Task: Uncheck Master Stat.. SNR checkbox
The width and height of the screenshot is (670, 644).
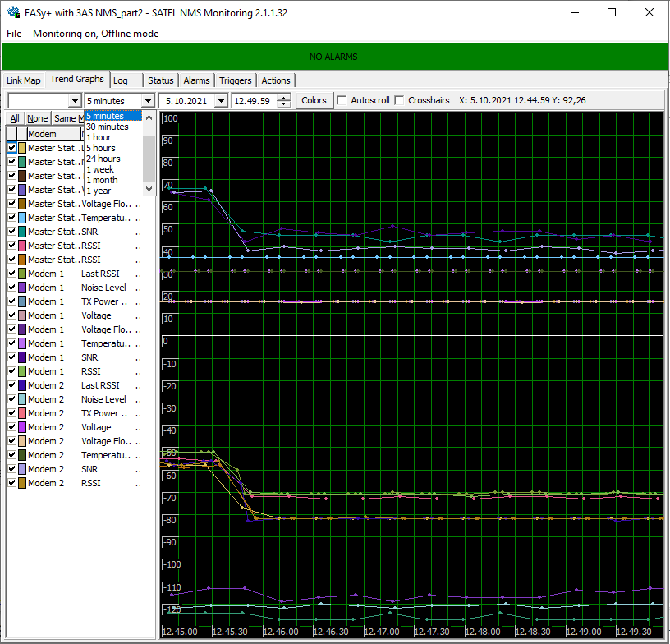Action: (x=12, y=232)
